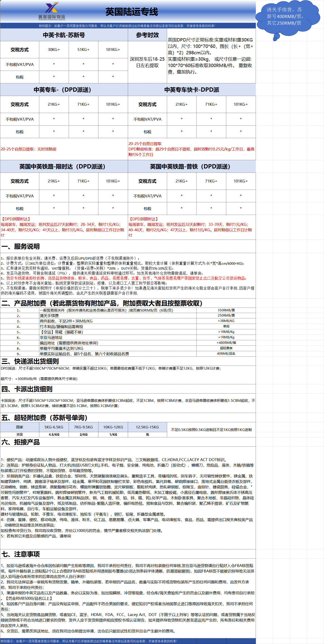Select the 中英卡航-苏新号 section header

point(64,35)
